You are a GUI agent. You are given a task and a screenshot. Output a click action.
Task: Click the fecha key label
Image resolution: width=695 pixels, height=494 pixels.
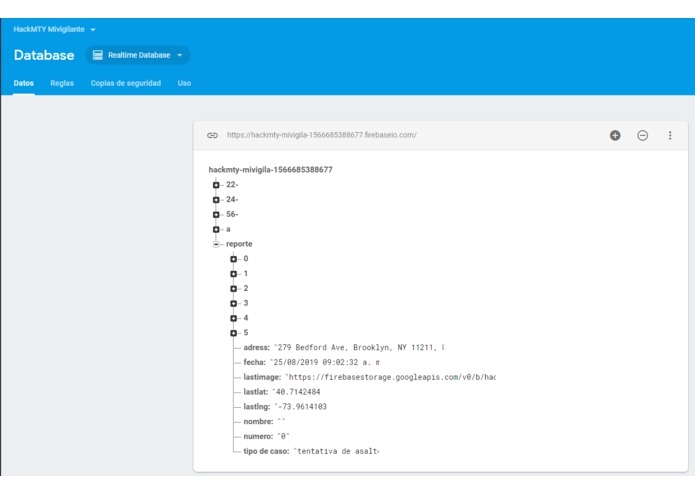(x=254, y=362)
